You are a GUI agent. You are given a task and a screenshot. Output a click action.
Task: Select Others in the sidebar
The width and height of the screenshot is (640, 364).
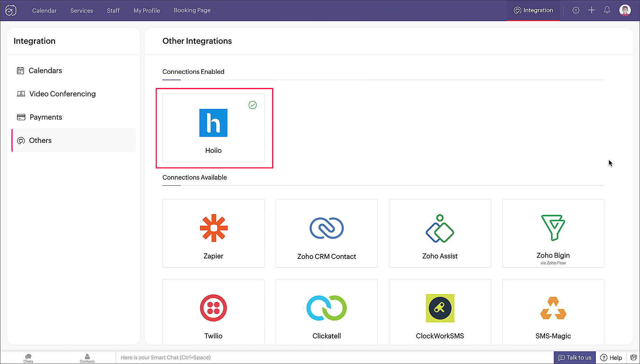[74, 140]
